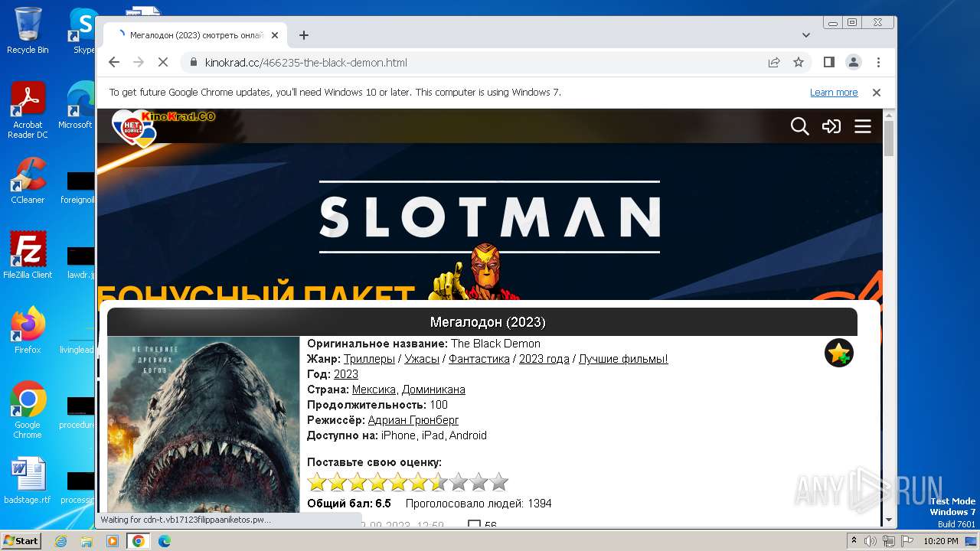Click the padlock site info icon
This screenshot has width=980, height=551.
click(193, 63)
